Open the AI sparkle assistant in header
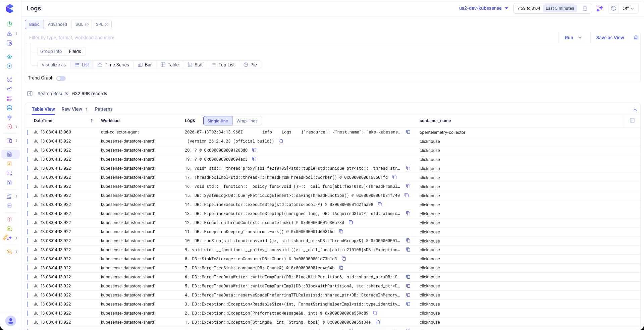Screen dimensions: 644x330 (x=600, y=8)
